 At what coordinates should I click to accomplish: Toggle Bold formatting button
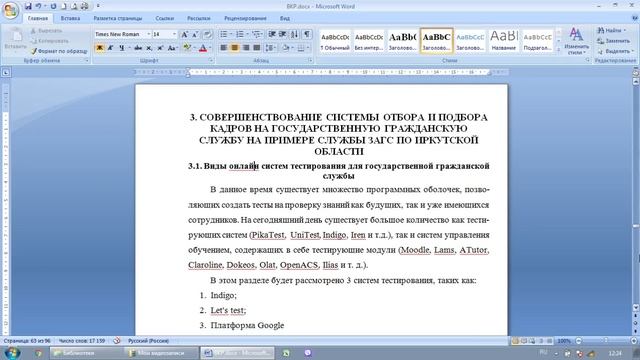(x=99, y=48)
